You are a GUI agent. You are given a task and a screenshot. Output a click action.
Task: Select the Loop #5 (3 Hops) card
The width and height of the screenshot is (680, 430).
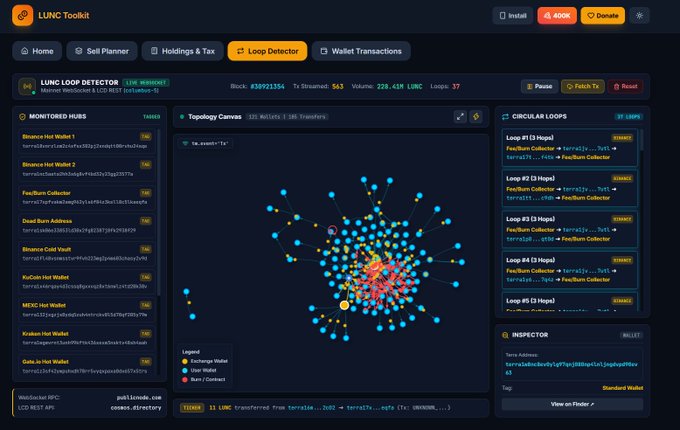(x=569, y=302)
